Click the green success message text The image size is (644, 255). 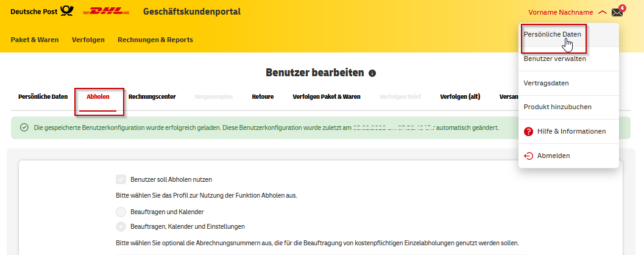pos(266,128)
